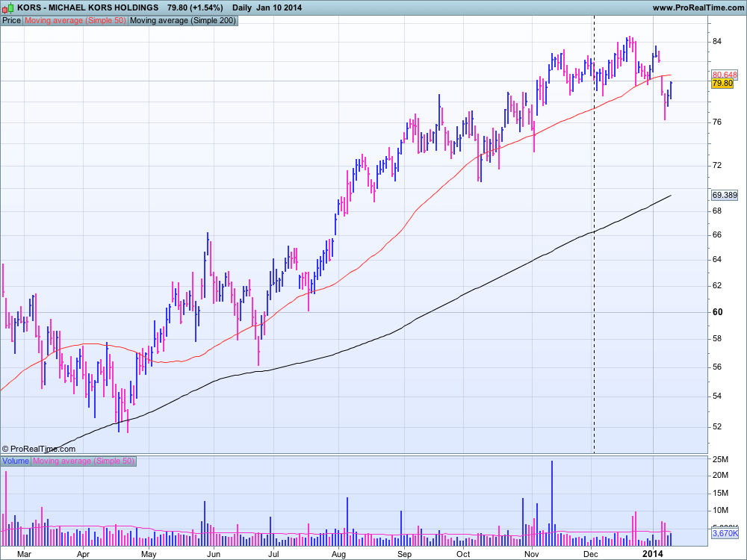
Task: Click the bold 60 level on price axis
Action: pos(716,312)
